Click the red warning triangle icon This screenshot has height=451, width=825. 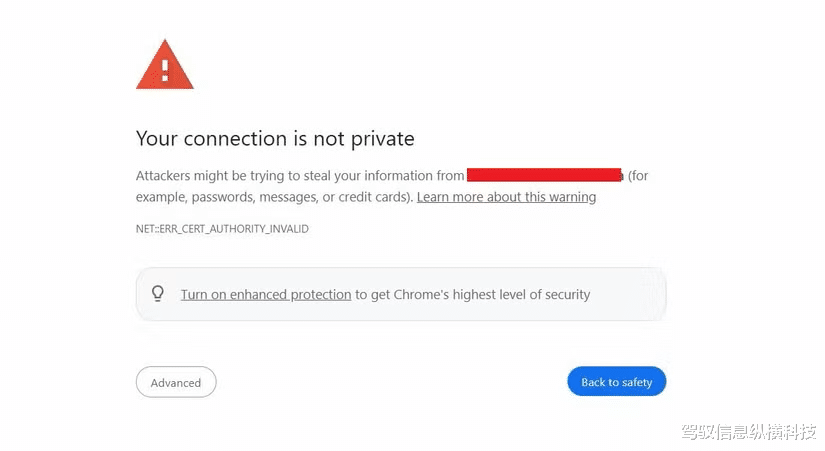(x=165, y=65)
